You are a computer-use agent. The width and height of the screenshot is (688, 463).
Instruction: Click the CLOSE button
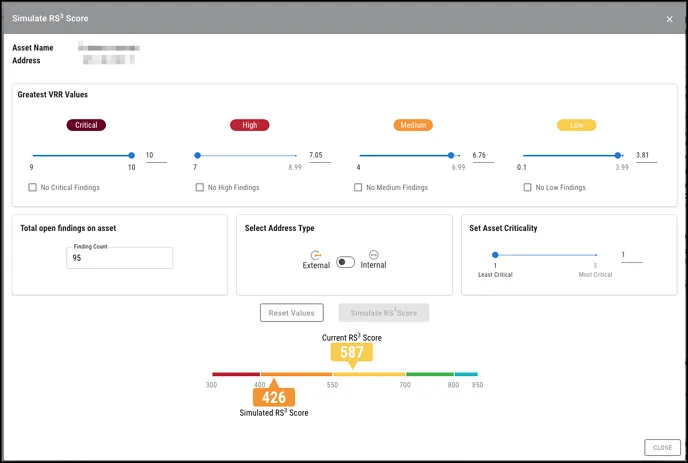662,448
